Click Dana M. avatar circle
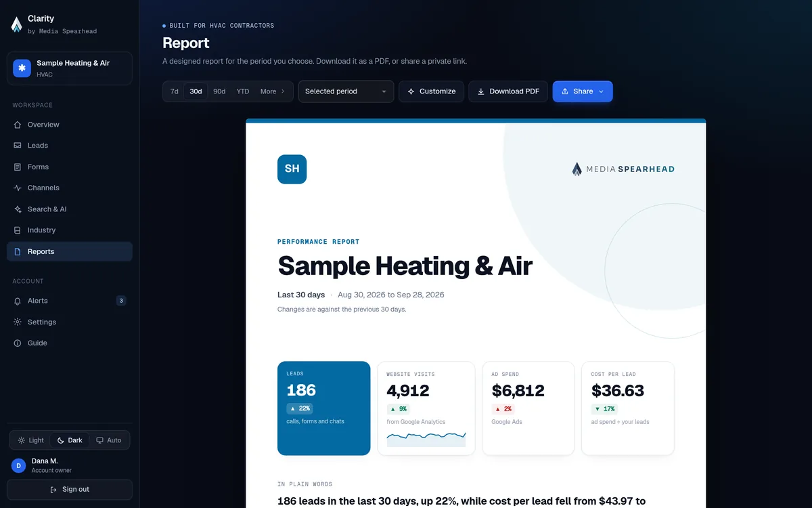The width and height of the screenshot is (812, 508). coord(19,465)
